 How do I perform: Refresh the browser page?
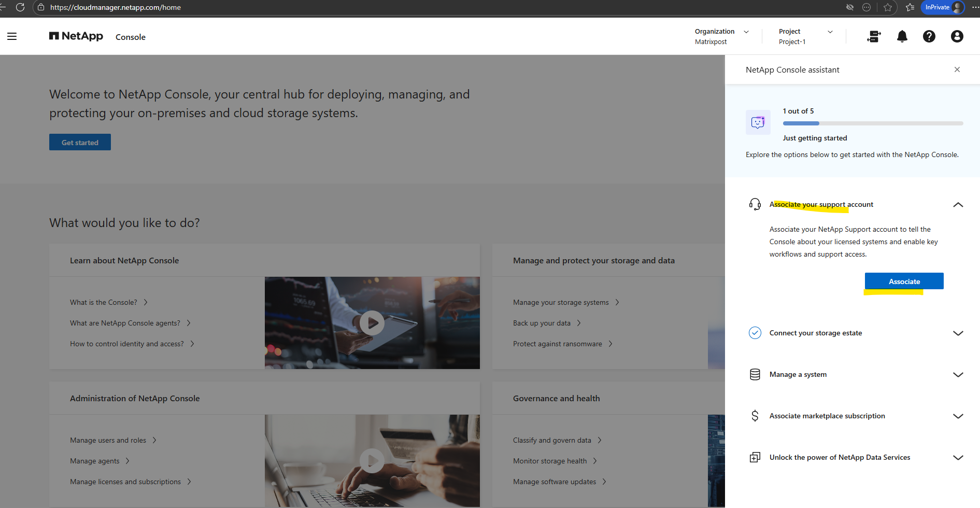pyautogui.click(x=20, y=7)
